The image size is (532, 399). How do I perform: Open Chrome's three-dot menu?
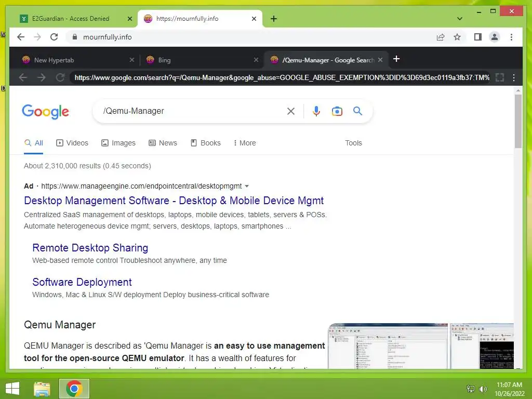pos(511,37)
